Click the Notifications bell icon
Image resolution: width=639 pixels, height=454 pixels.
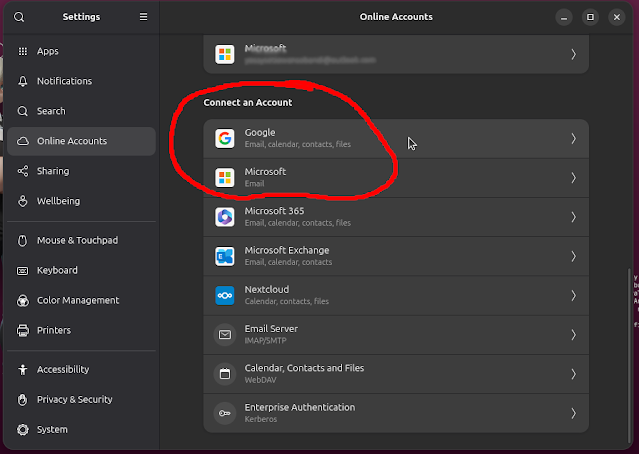click(x=23, y=81)
